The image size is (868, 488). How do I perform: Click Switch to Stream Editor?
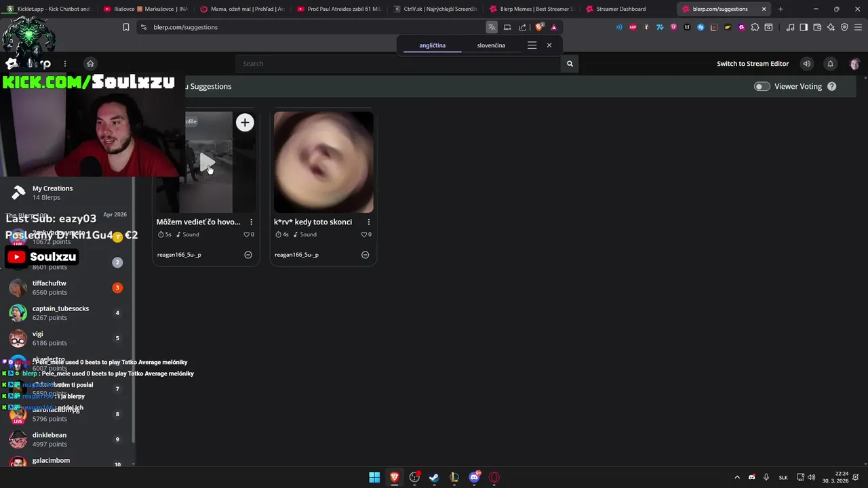click(753, 64)
